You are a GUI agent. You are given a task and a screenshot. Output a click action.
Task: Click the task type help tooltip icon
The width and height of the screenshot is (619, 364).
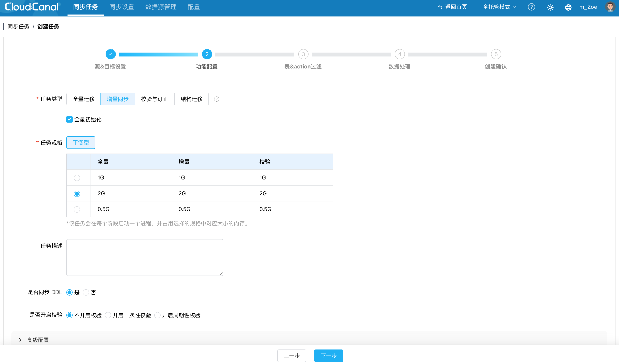click(216, 99)
